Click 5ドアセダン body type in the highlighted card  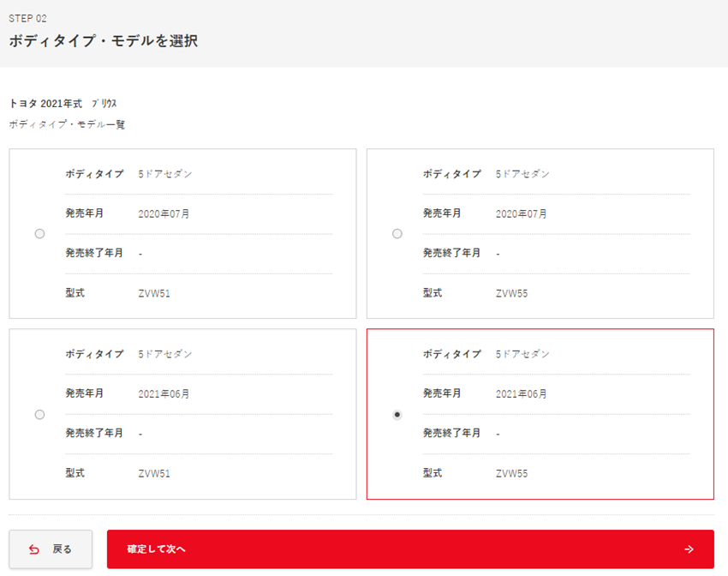pyautogui.click(x=522, y=354)
